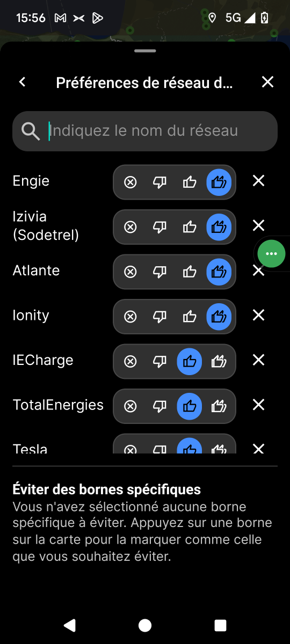This screenshot has height=644, width=290.
Task: Select thumbs down for Izivia (Sodetrel)
Action: [160, 227]
